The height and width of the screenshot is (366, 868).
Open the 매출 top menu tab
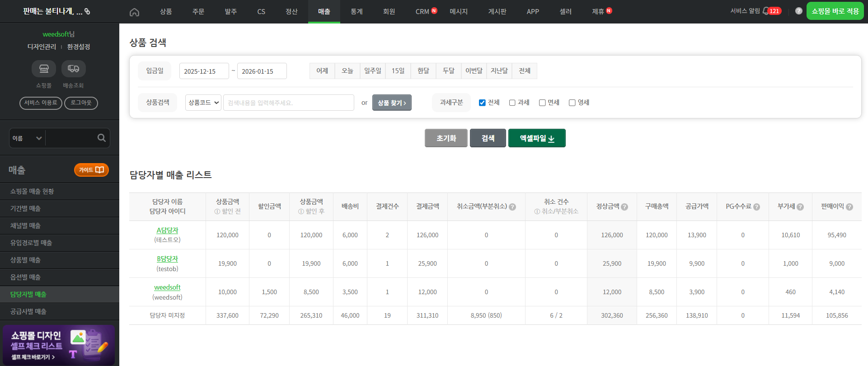click(x=324, y=11)
